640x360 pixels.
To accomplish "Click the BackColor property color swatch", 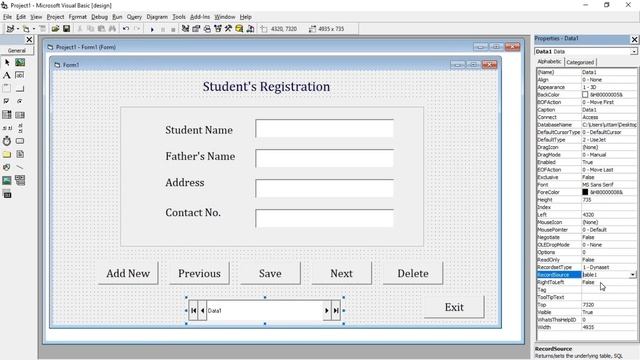I will coord(585,95).
